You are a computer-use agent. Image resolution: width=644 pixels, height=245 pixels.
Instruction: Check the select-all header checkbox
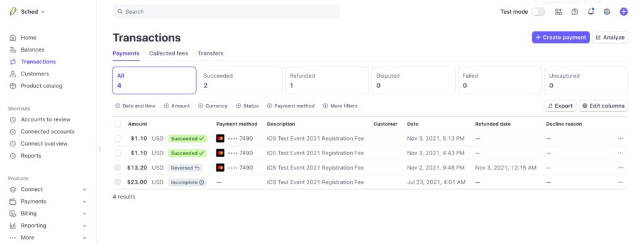[118, 124]
